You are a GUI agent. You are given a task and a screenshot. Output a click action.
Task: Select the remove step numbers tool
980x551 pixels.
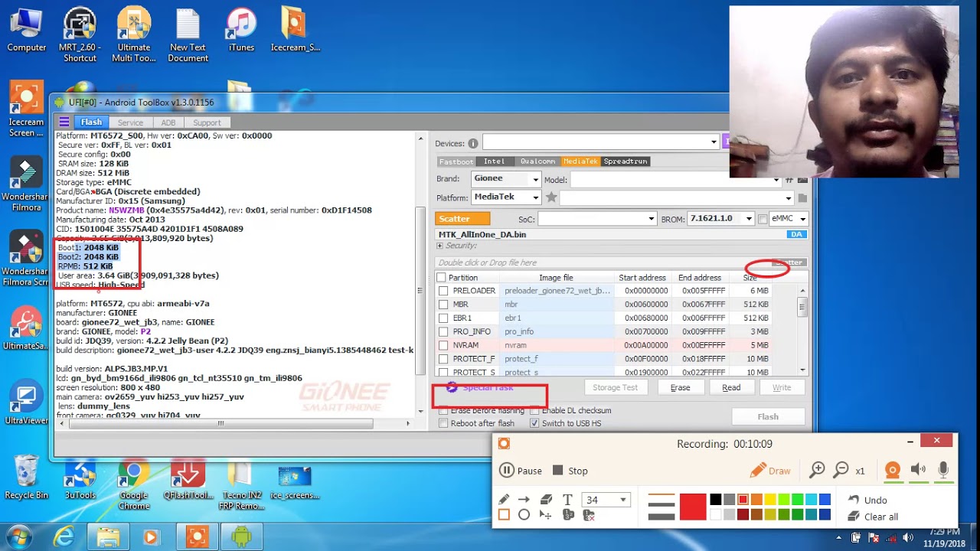pyautogui.click(x=589, y=515)
